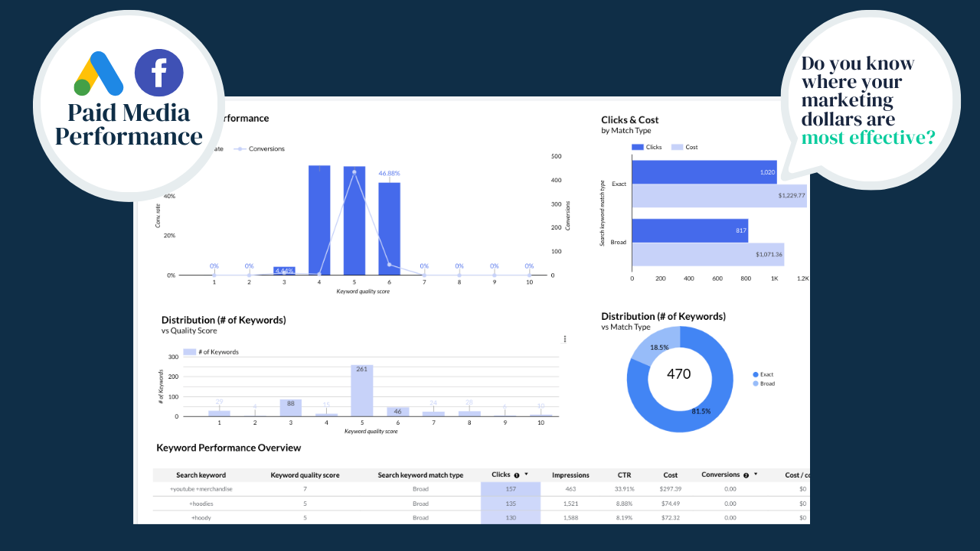Click the info icon beside Clicks header

[x=517, y=474]
